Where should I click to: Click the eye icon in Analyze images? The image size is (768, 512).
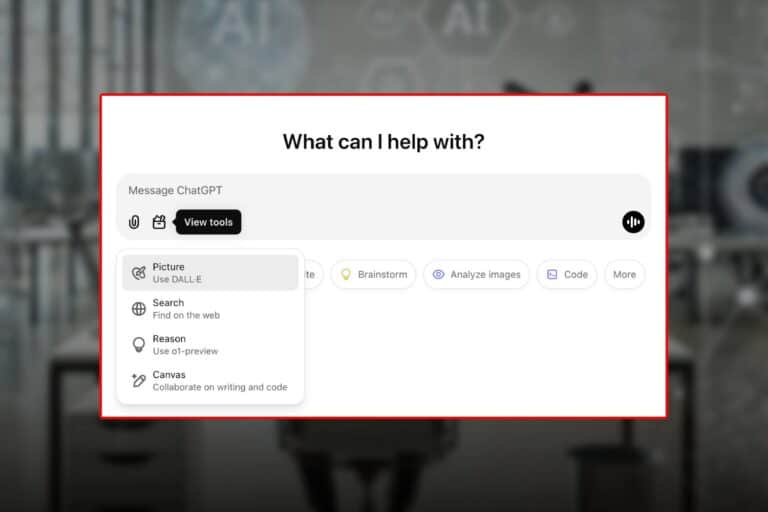tap(438, 274)
